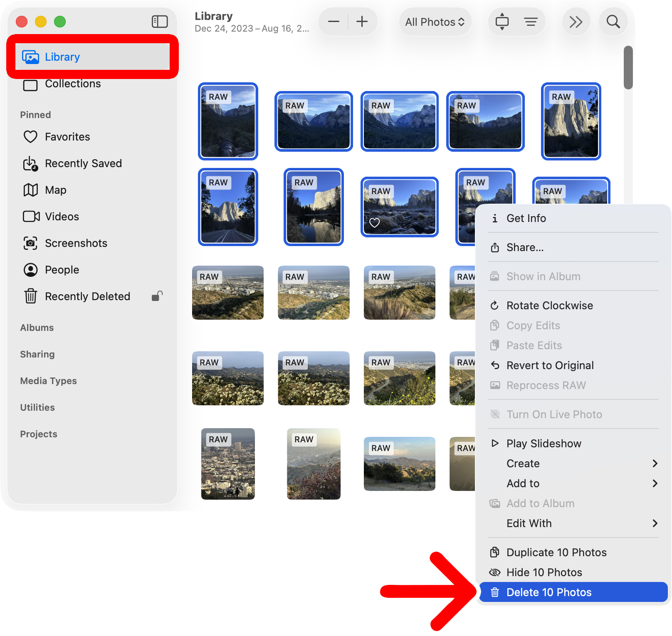The height and width of the screenshot is (636, 672).
Task: Select Get Info from the context menu
Action: (x=526, y=218)
